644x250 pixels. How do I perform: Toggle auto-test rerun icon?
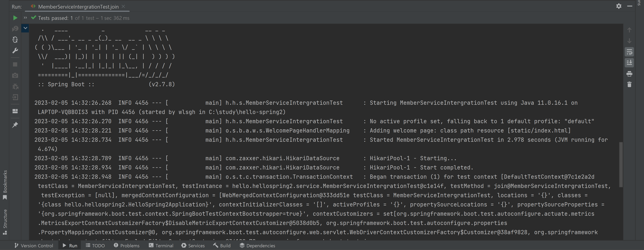pyautogui.click(x=15, y=40)
